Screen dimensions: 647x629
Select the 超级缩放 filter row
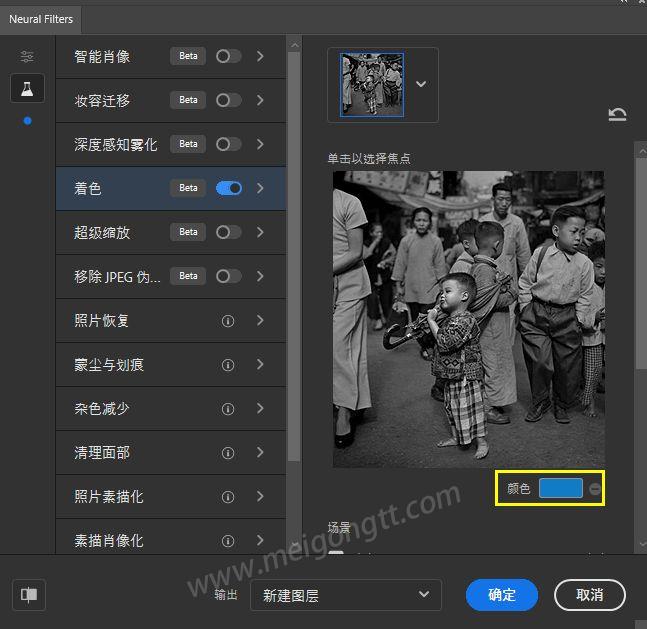coord(171,233)
